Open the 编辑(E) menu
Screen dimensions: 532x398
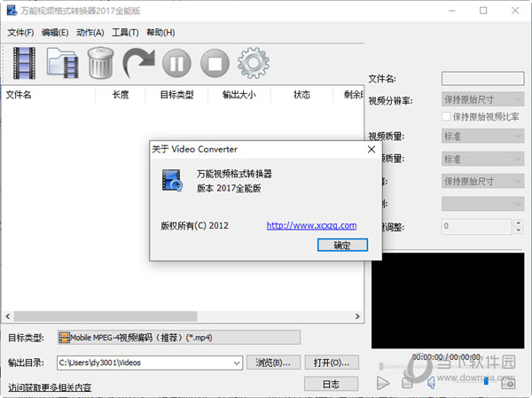point(55,33)
